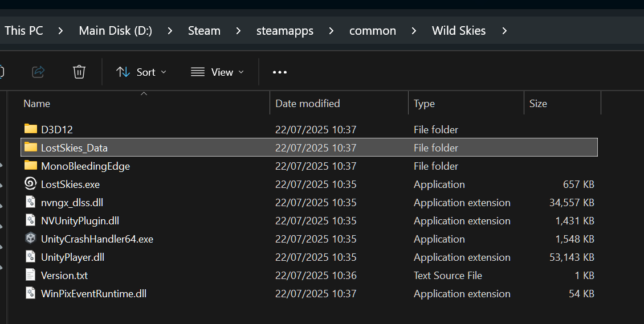The image size is (644, 324).
Task: Go to steamapps in the breadcrumb
Action: [285, 31]
